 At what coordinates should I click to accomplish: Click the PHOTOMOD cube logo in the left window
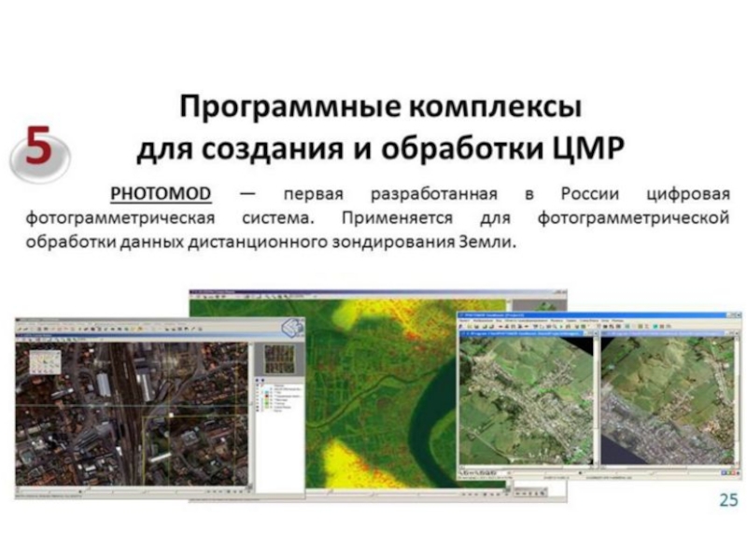tap(292, 328)
